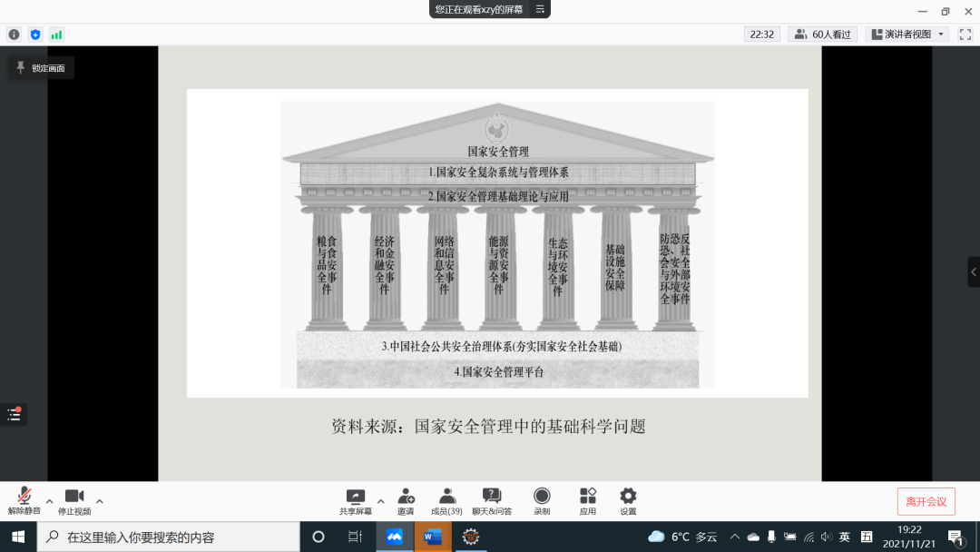Expand the right side panel chevron
This screenshot has height=552, width=980.
(974, 271)
